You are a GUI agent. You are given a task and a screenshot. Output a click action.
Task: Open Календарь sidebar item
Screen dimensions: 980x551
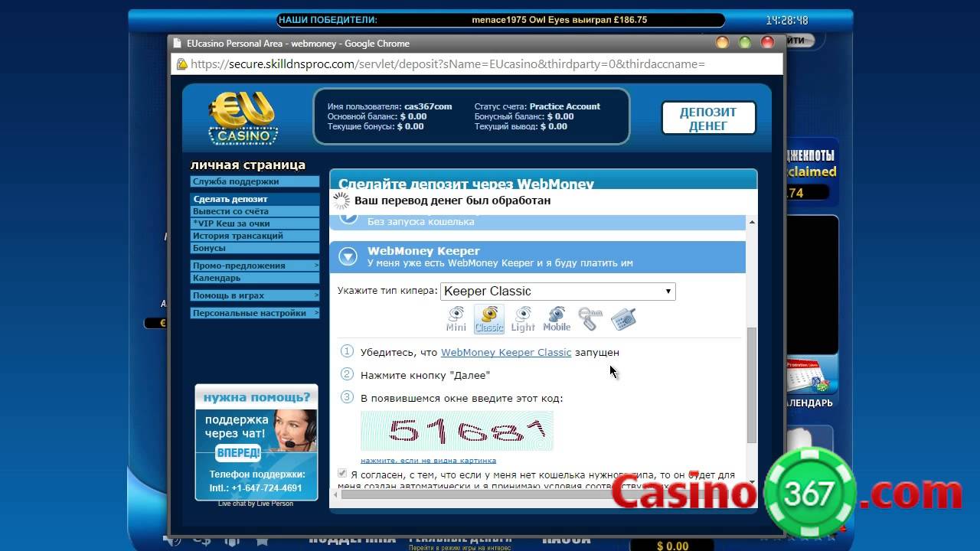click(255, 278)
